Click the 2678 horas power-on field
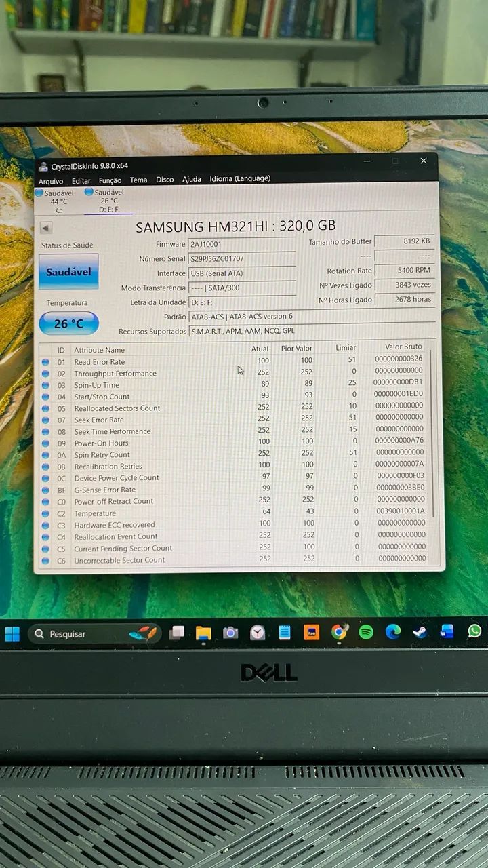Screen dimensions: 488x868 click(x=405, y=299)
